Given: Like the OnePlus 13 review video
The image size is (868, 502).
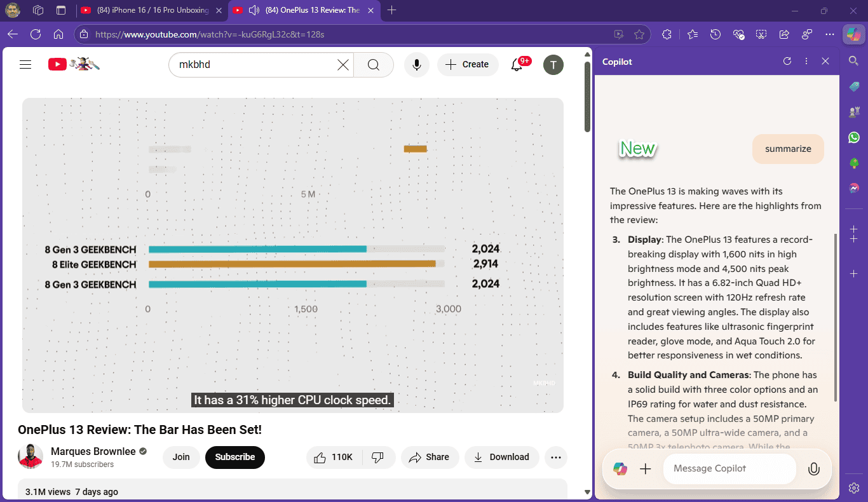Looking at the screenshot, I should 334,457.
